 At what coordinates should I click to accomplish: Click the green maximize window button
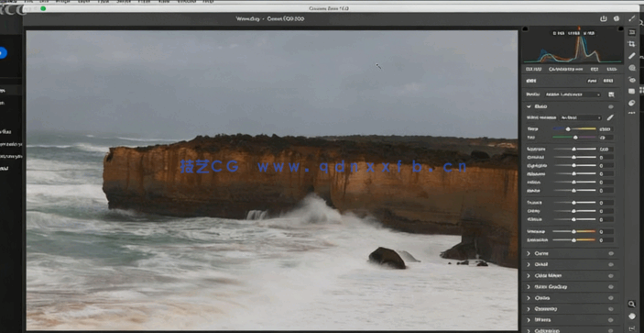tap(43, 8)
